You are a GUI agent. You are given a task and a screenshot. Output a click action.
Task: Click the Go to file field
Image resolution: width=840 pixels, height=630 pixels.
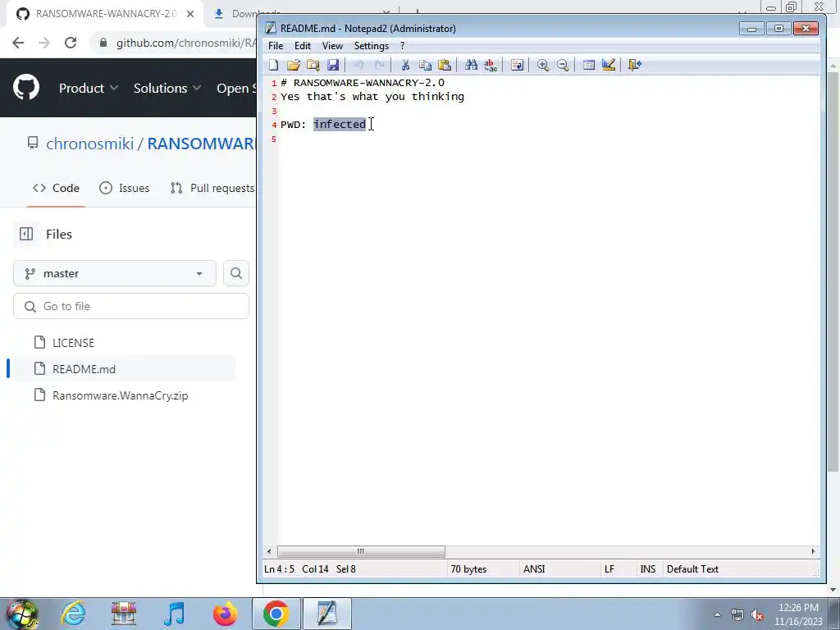(x=131, y=306)
